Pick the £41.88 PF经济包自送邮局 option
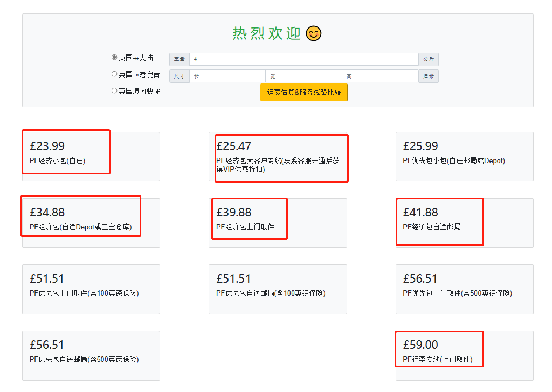Image resolution: width=552 pixels, height=392 pixels. [464, 222]
